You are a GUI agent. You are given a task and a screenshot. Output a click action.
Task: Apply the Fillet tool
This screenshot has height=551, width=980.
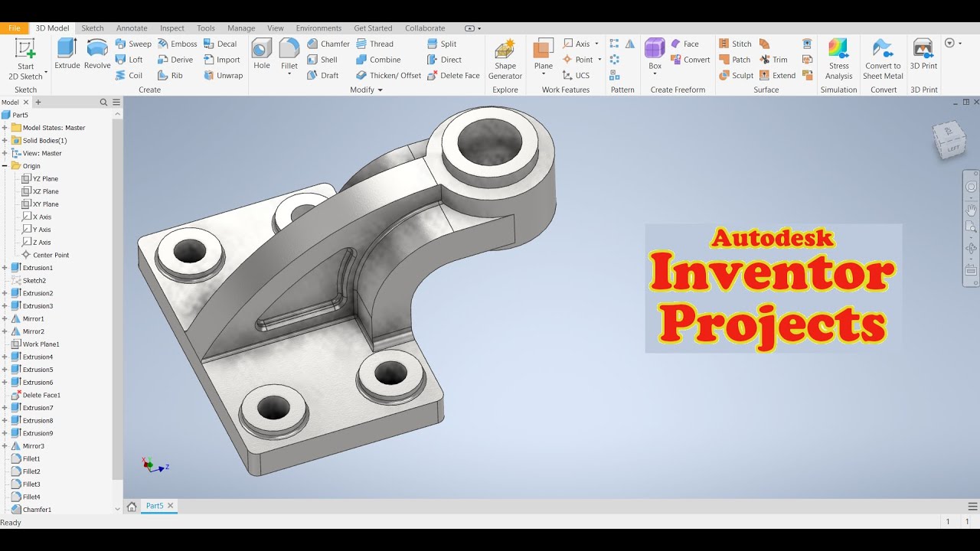[289, 54]
